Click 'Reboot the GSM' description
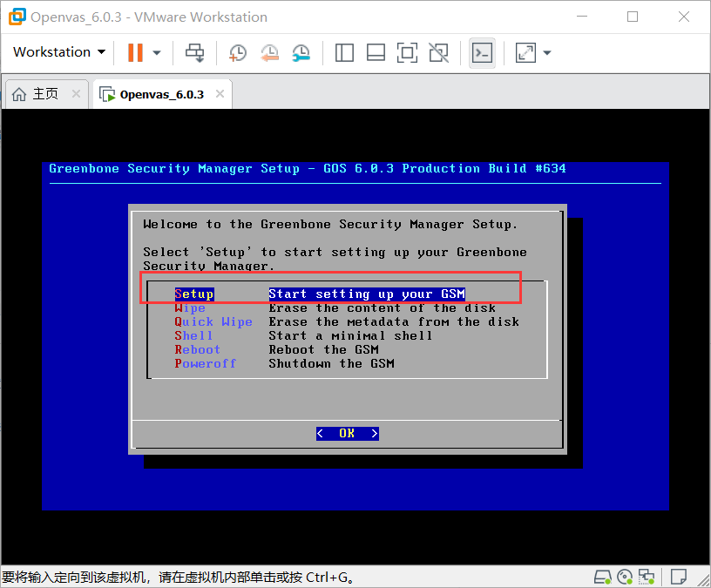The height and width of the screenshot is (588, 711). click(324, 349)
